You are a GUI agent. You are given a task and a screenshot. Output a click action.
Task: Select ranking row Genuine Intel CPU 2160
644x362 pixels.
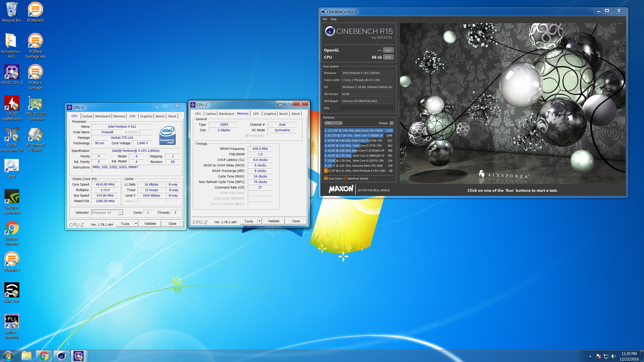[x=358, y=166]
